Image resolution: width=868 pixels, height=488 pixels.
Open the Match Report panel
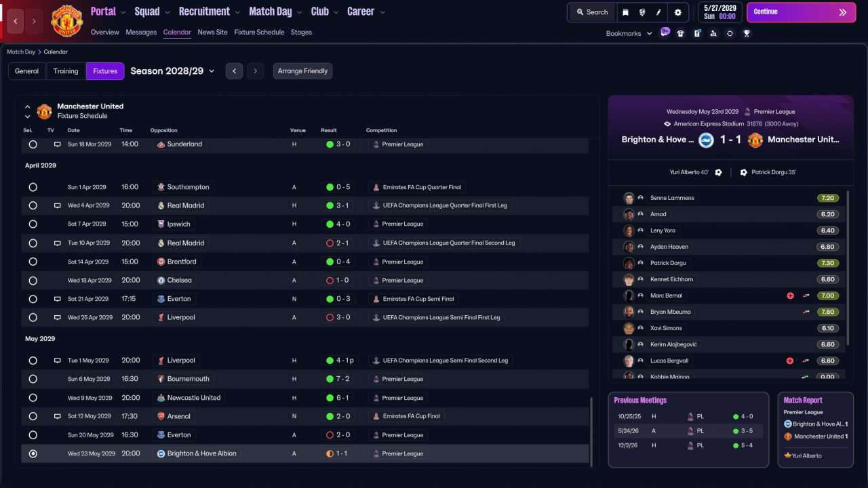pyautogui.click(x=815, y=430)
